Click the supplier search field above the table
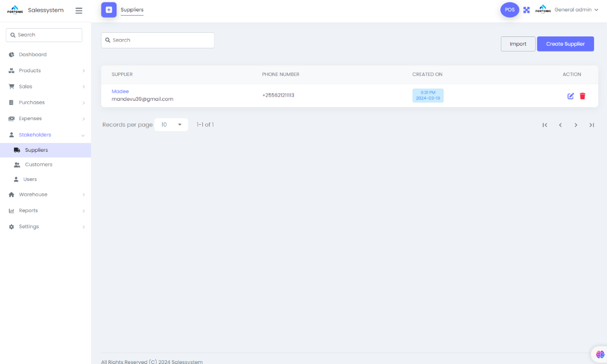 click(158, 40)
